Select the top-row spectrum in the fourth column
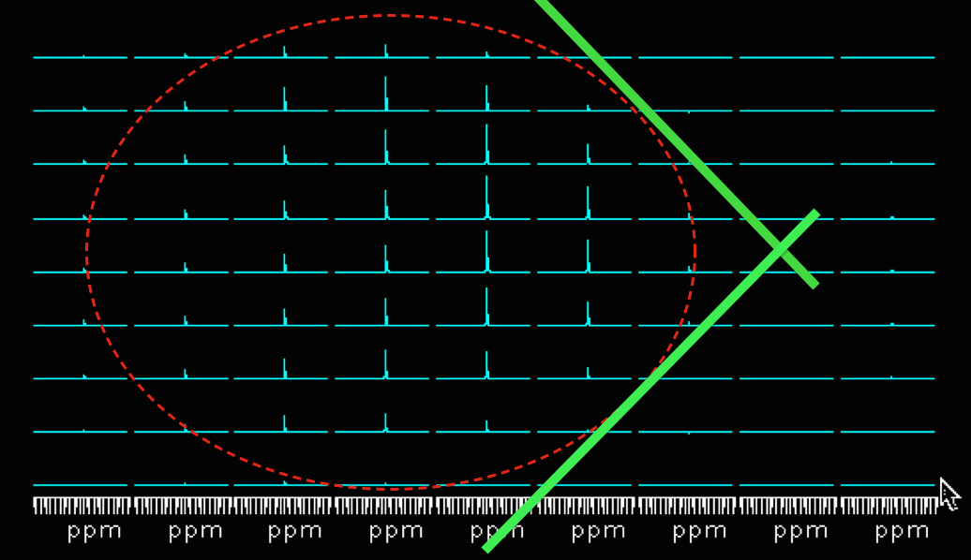971x560 pixels. tap(383, 54)
